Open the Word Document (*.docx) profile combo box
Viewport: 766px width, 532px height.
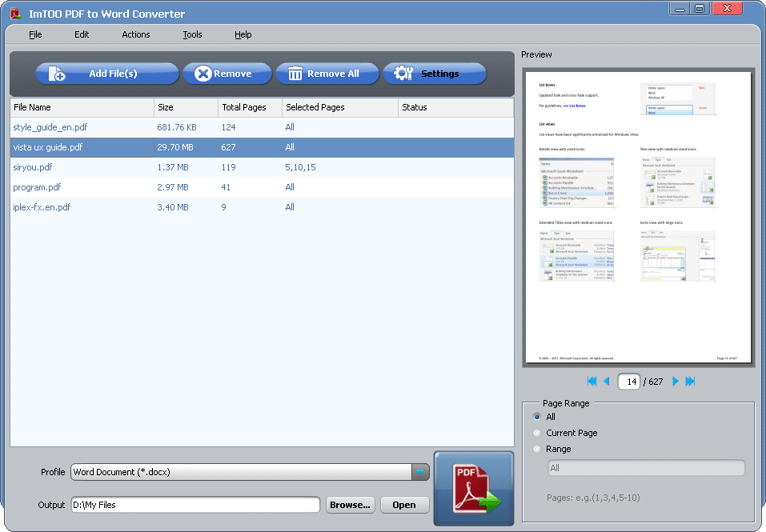(x=250, y=472)
